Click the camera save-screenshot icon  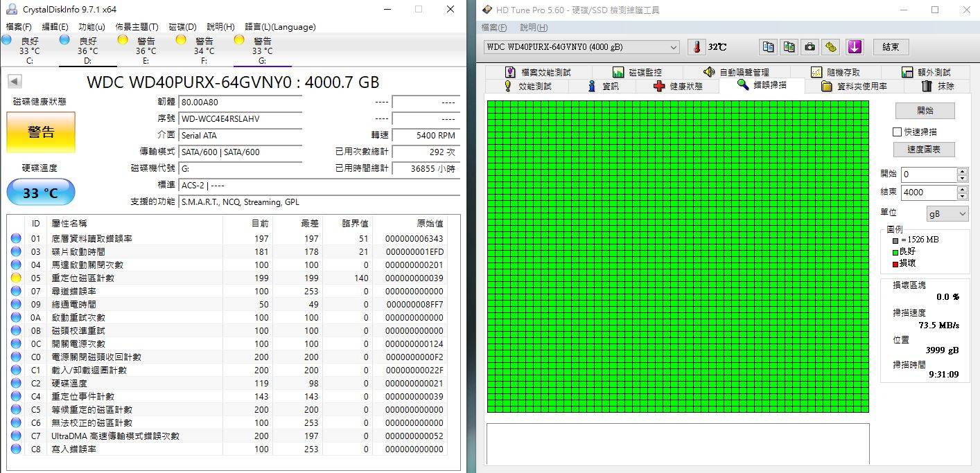tap(810, 47)
